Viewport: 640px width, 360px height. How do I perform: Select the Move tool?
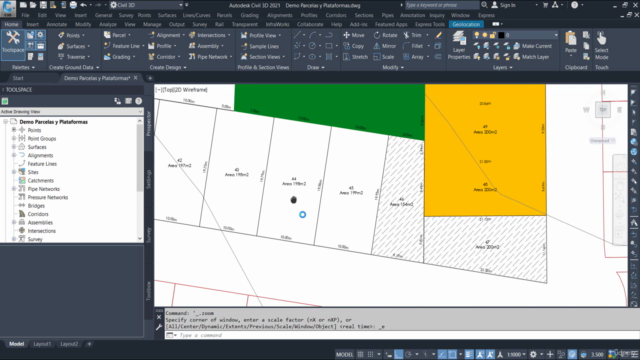[354, 35]
